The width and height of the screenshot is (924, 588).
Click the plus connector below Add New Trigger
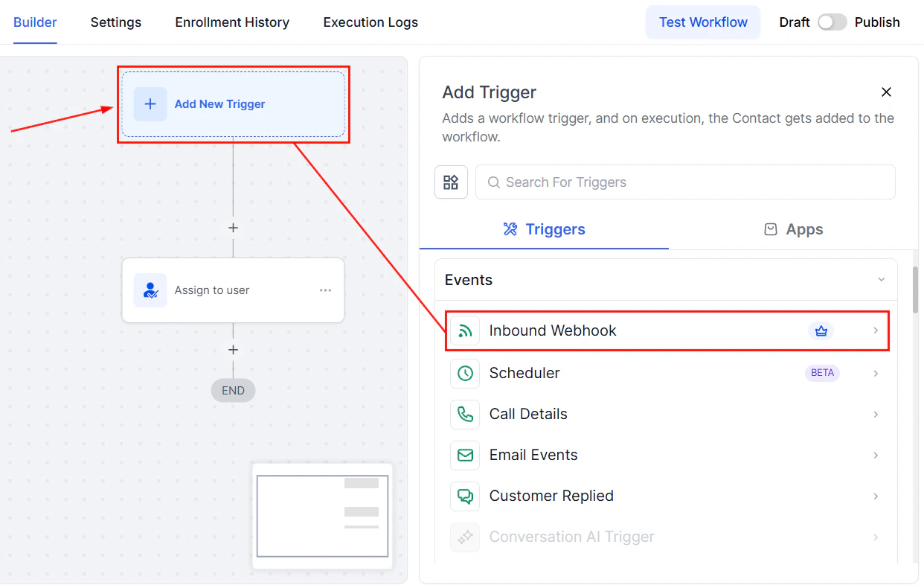click(x=233, y=228)
